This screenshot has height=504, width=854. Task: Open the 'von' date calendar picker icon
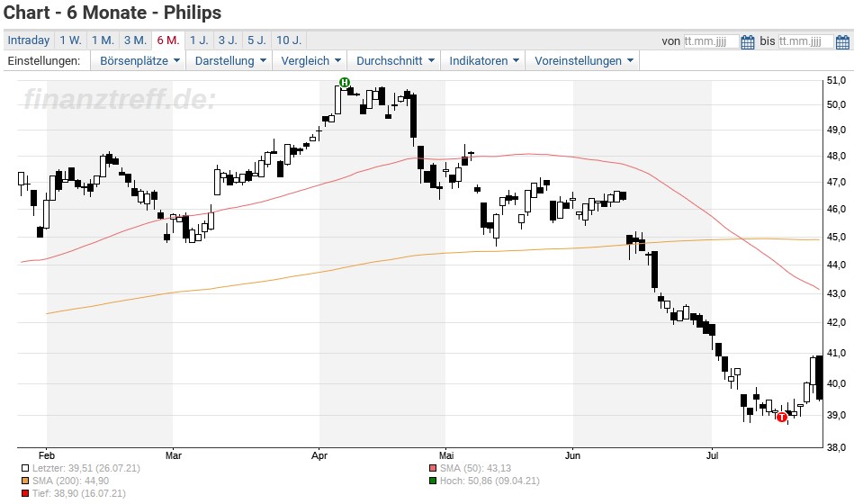748,41
